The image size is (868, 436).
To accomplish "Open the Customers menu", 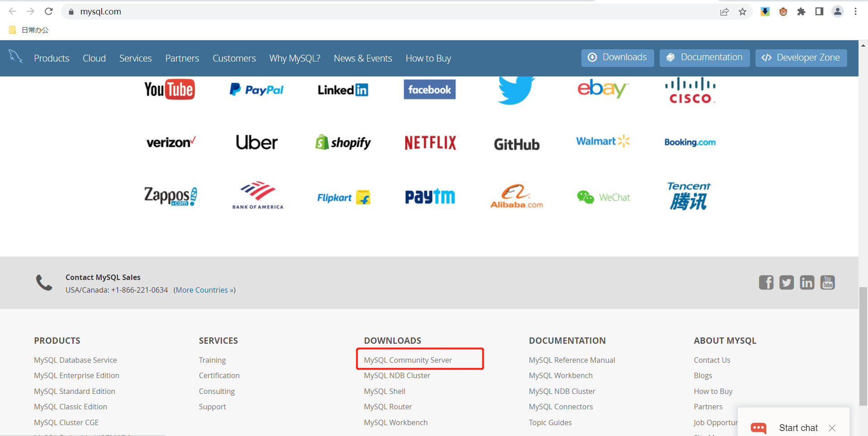I will (234, 58).
